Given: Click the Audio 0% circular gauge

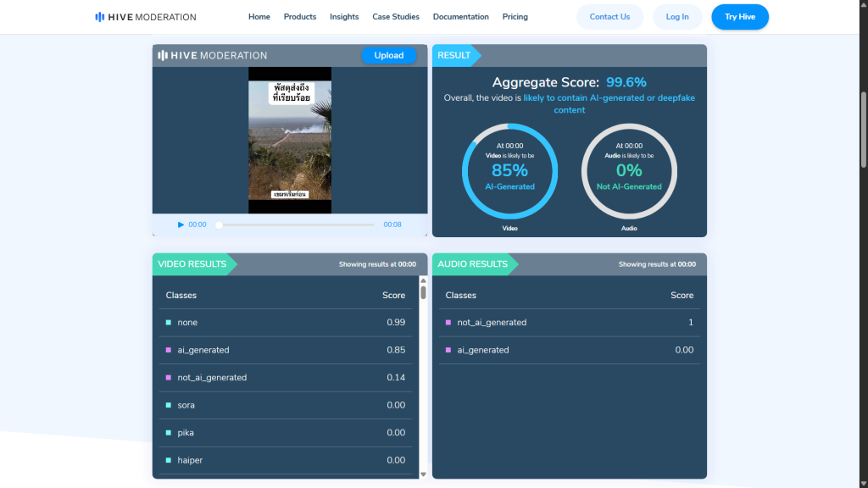Looking at the screenshot, I should click(x=629, y=171).
